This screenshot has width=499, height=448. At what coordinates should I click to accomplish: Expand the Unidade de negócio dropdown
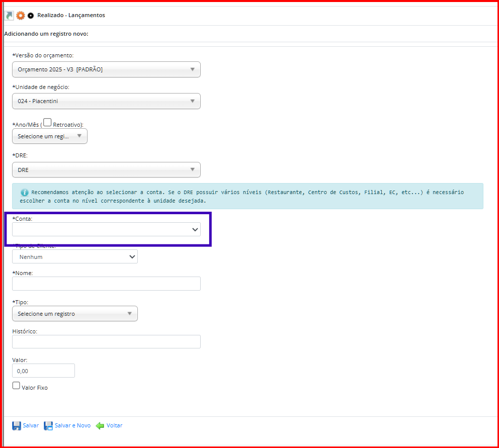[106, 101]
